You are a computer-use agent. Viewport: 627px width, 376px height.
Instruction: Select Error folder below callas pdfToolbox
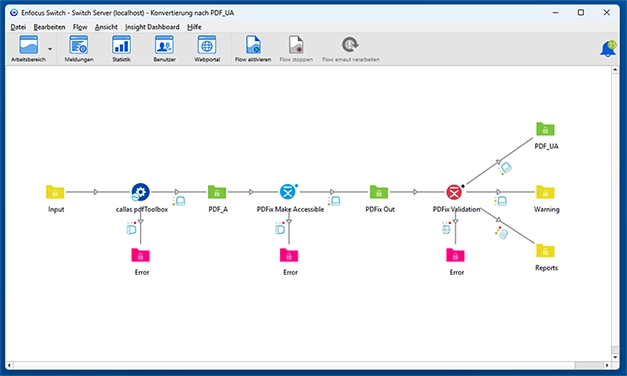[140, 255]
